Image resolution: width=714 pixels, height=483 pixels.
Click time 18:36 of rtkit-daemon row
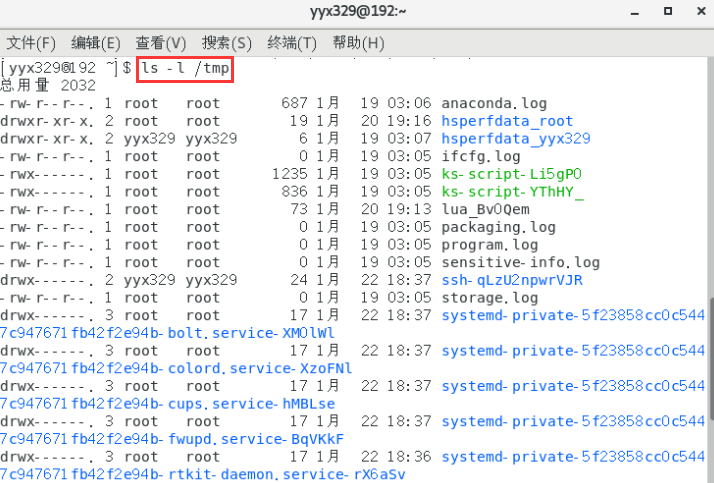[409, 457]
